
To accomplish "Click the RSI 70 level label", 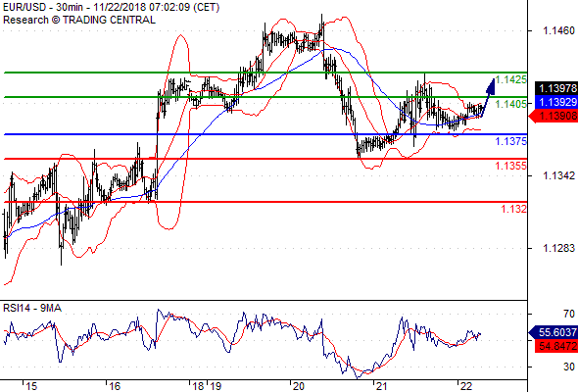I will (x=569, y=314).
